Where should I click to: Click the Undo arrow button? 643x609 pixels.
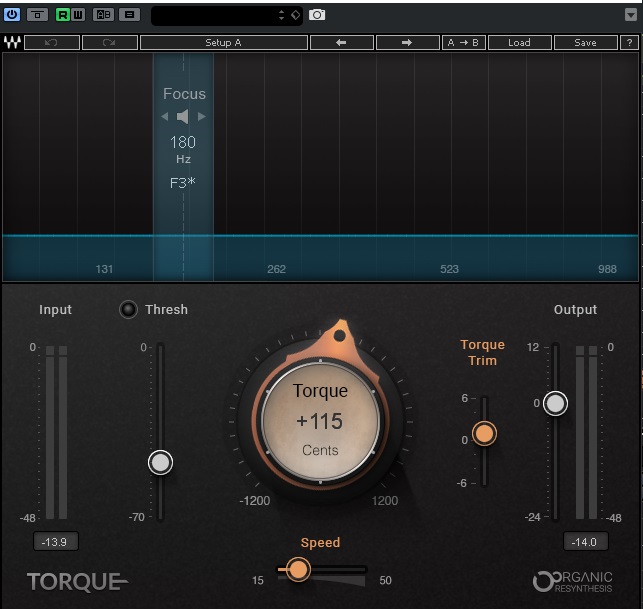pyautogui.click(x=52, y=43)
